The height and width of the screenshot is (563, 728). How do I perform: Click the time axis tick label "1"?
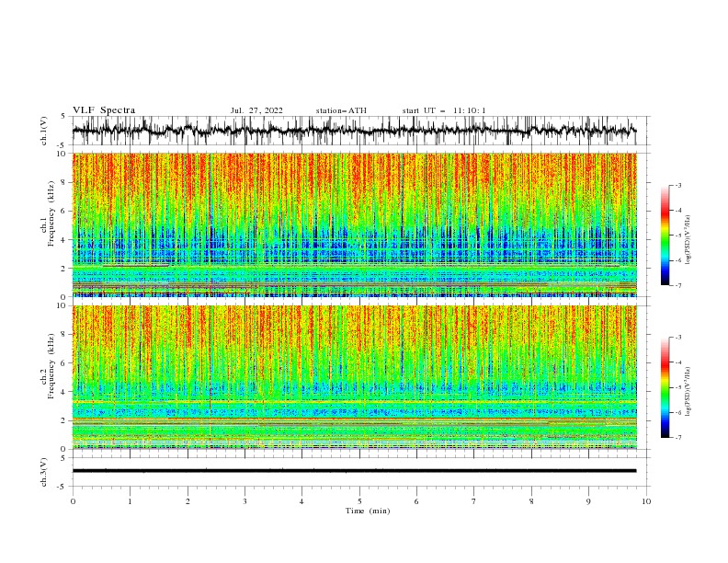click(130, 501)
